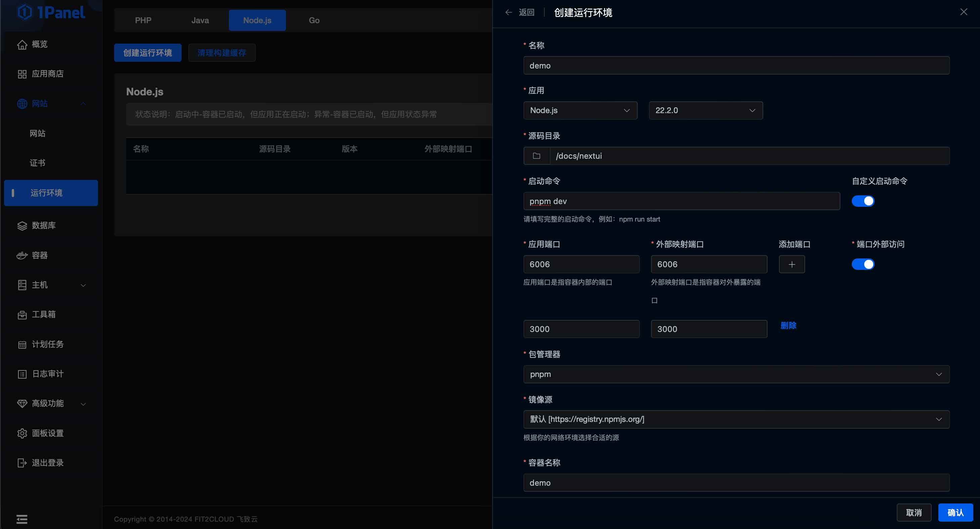
Task: Open the 概览 overview icon
Action: click(x=22, y=45)
